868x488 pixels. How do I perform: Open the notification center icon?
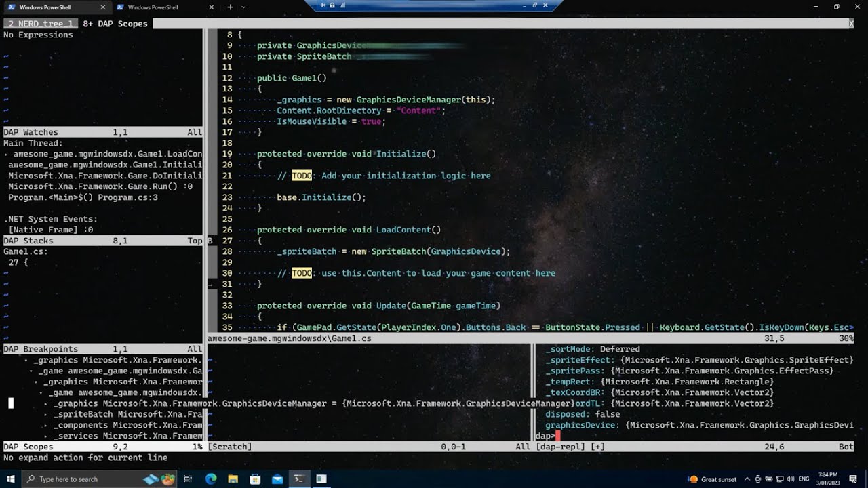(853, 479)
